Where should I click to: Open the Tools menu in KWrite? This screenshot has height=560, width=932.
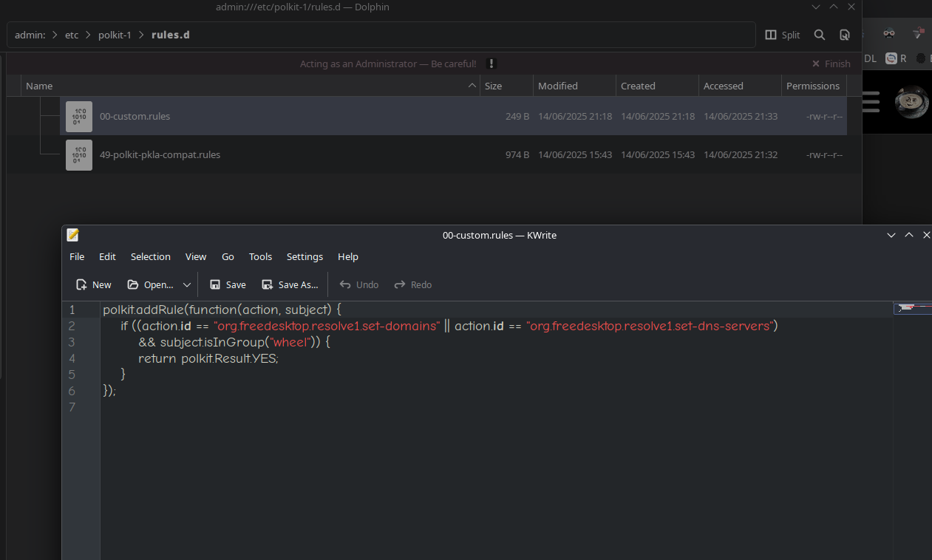pos(261,256)
